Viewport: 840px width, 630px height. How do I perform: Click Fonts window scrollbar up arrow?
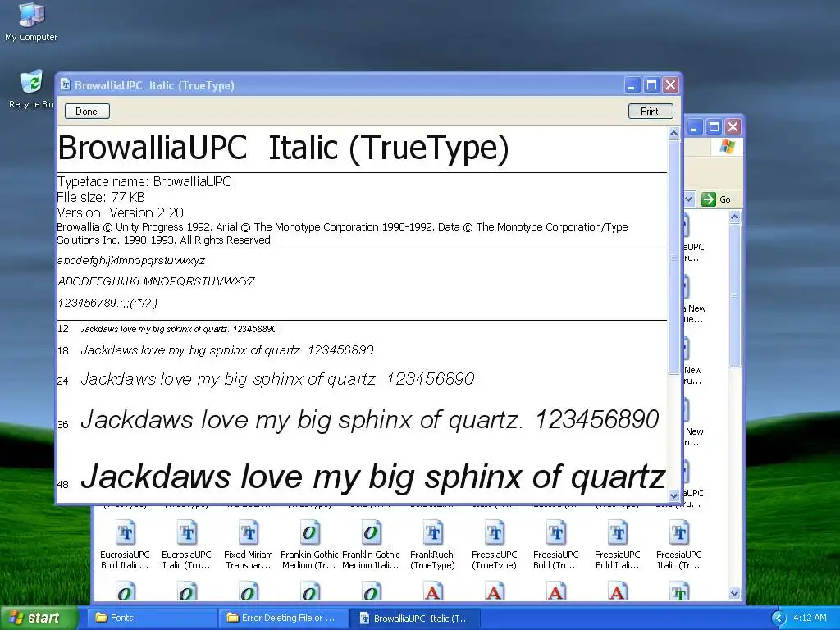[734, 217]
